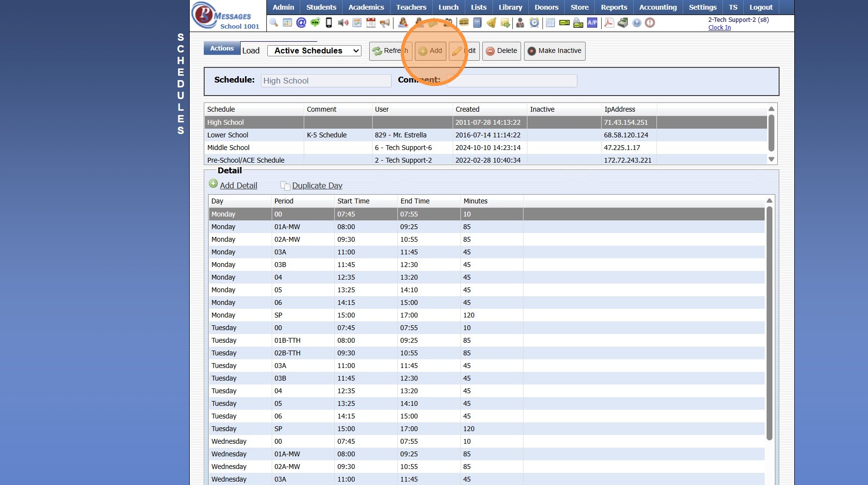Click the mobile phone icon

(329, 23)
